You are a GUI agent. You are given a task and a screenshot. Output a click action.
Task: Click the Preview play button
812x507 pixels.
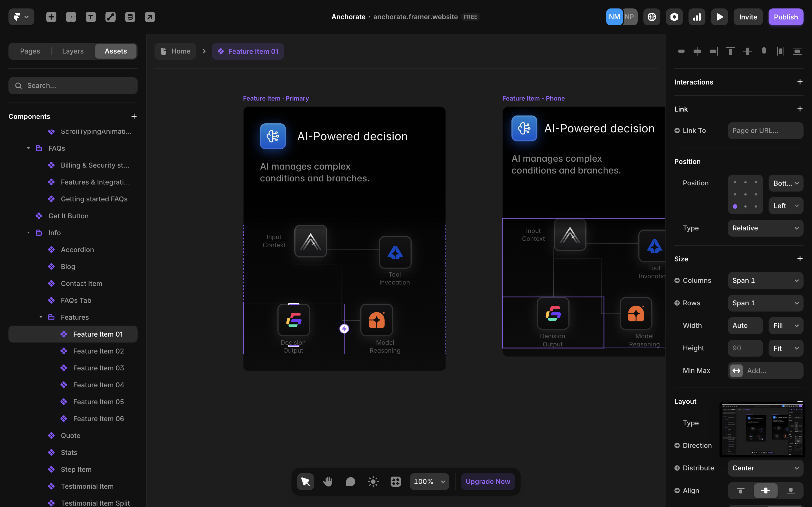click(x=720, y=17)
